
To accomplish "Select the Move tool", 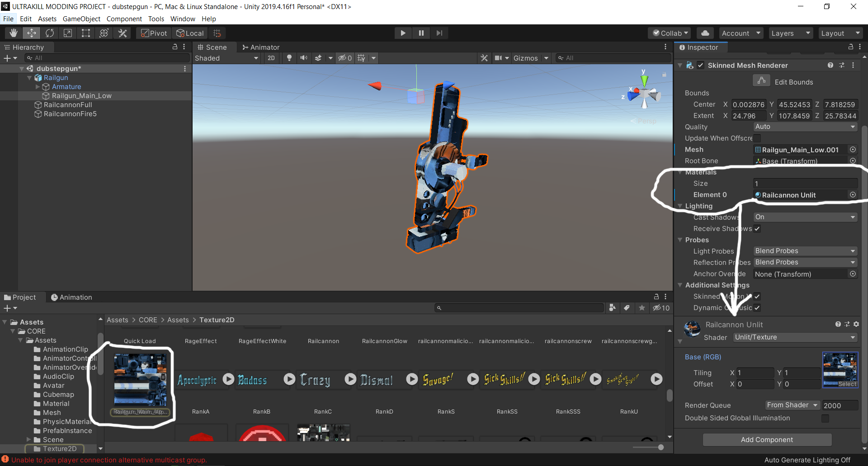I will [32, 33].
